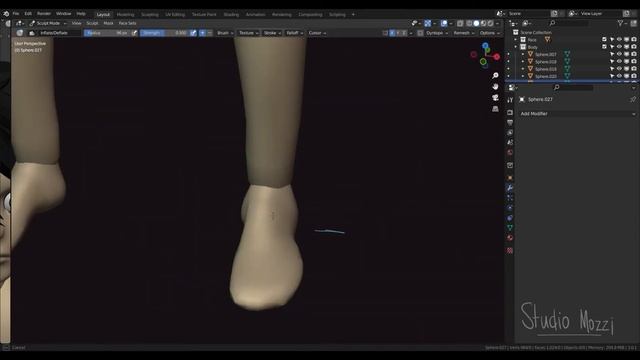Open the Render menu
The height and width of the screenshot is (360, 640).
[x=44, y=14]
